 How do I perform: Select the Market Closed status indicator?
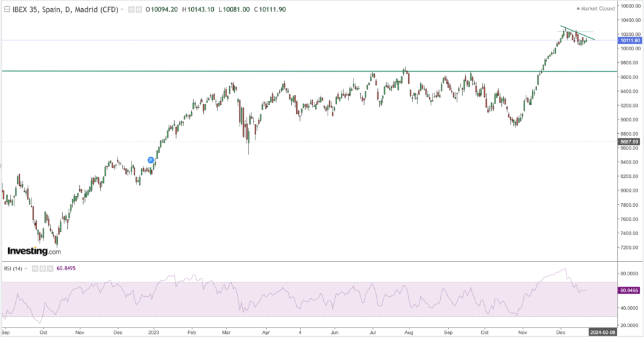pyautogui.click(x=597, y=9)
